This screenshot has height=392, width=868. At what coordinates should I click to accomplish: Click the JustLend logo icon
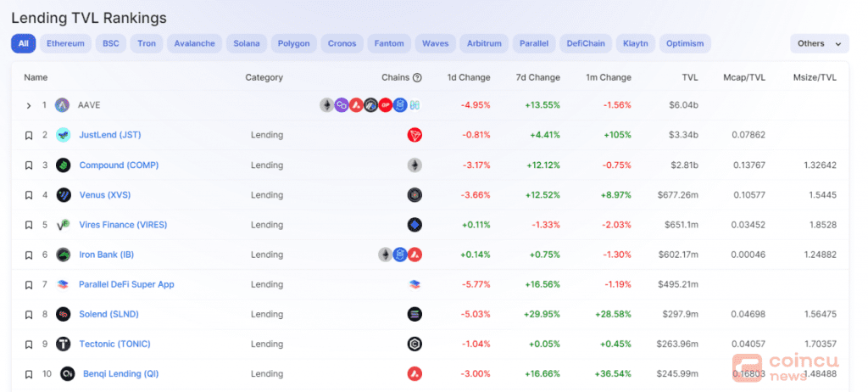[63, 135]
